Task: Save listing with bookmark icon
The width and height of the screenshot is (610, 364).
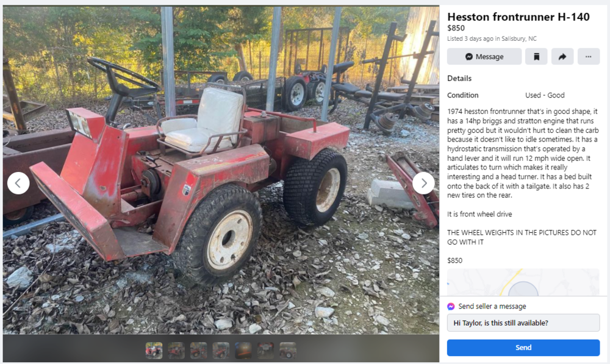Action: click(x=536, y=56)
